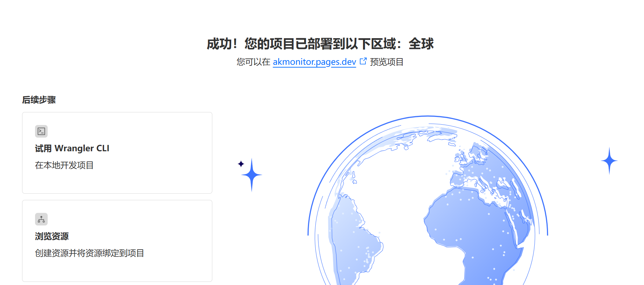Click the terminal icon in Wrangler CLI card

pyautogui.click(x=41, y=131)
